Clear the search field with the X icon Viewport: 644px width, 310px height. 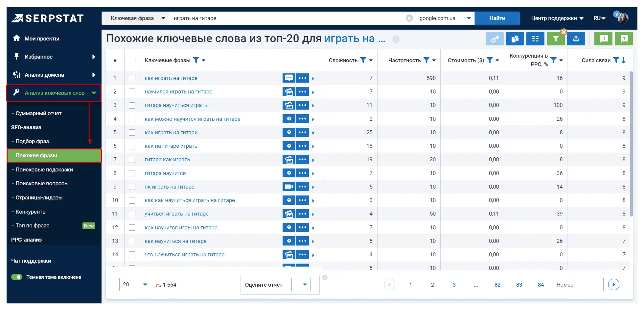click(409, 18)
